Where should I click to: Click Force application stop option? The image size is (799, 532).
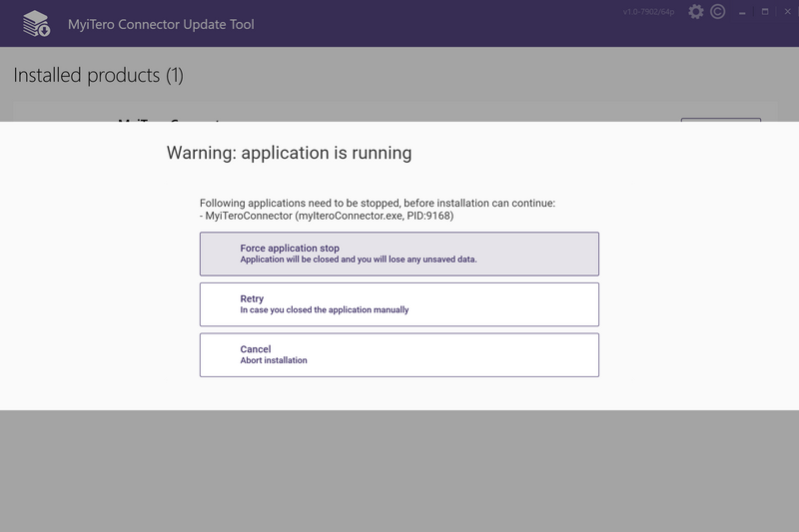point(399,254)
